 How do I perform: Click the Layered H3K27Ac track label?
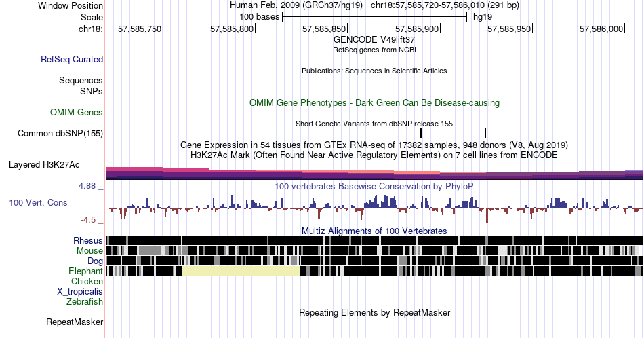pyautogui.click(x=44, y=164)
